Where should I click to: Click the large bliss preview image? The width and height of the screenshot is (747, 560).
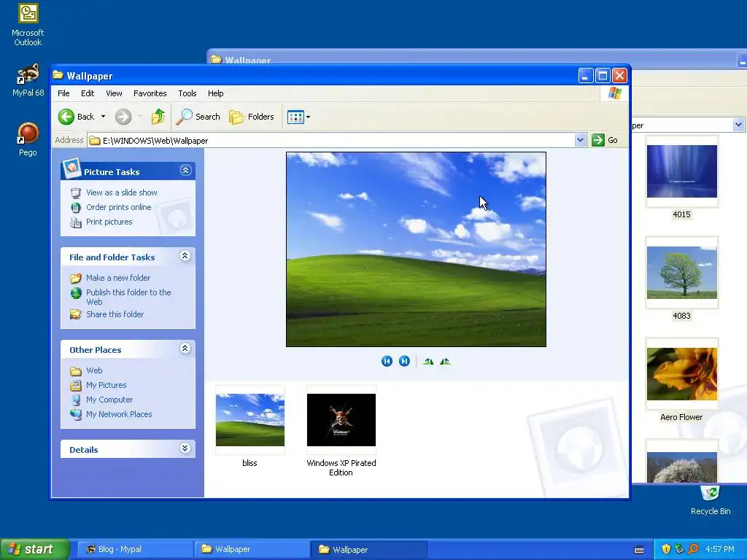[416, 249]
